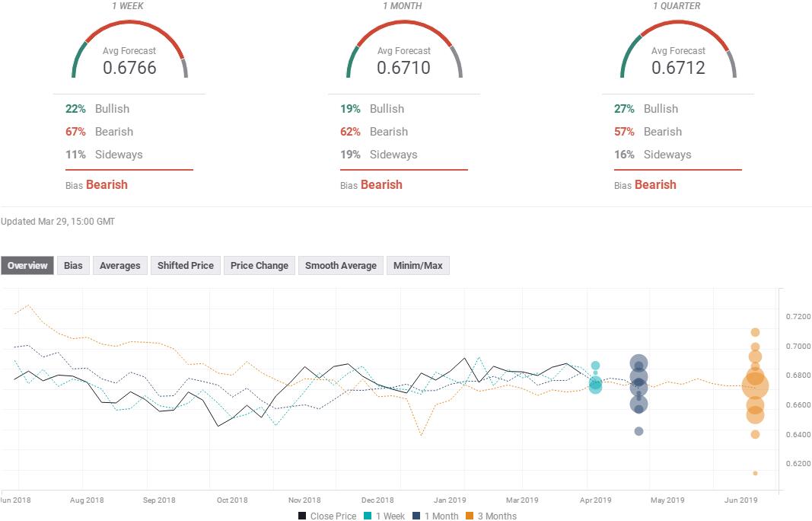Switch to the Overview tab

27,266
